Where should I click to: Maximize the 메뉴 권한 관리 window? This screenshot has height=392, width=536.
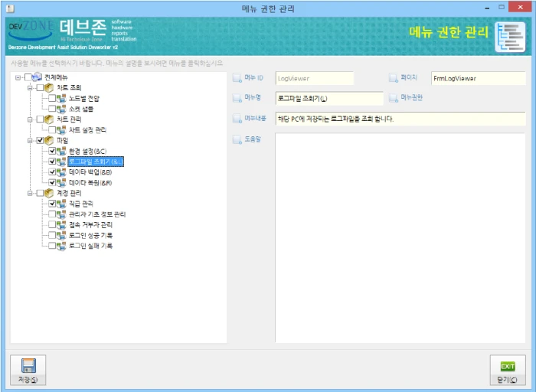coord(501,7)
